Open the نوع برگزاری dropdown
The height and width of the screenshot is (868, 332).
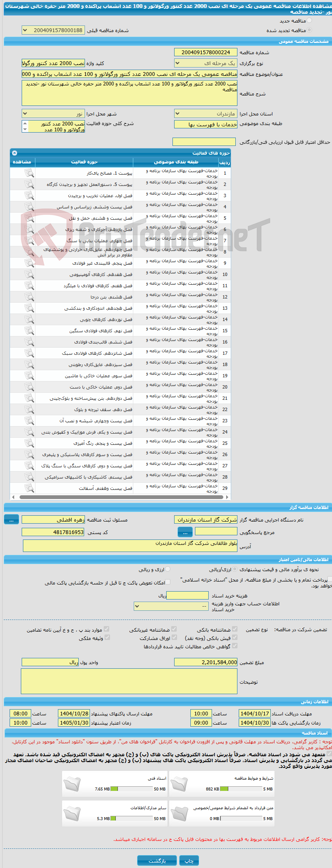pos(206,63)
